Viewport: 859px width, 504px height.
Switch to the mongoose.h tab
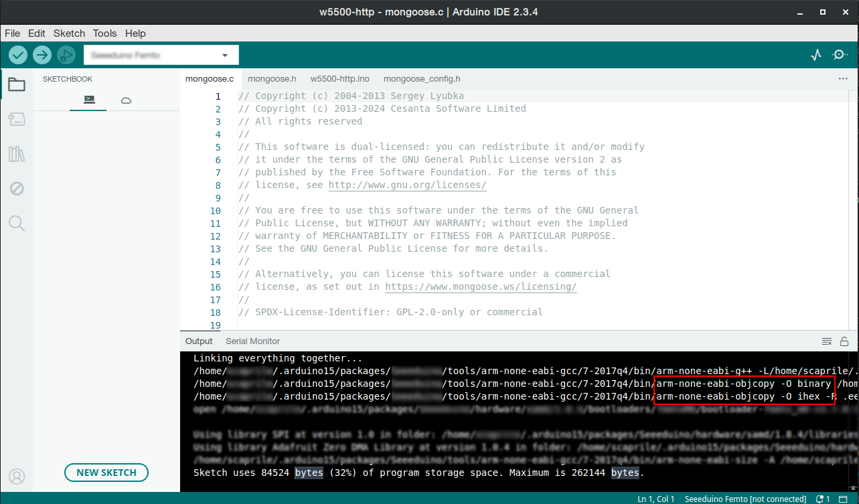272,79
